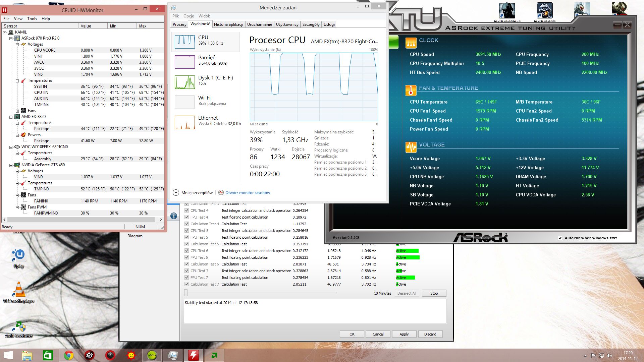Open the VLC media player desktop icon
644x362 pixels.
click(x=19, y=290)
